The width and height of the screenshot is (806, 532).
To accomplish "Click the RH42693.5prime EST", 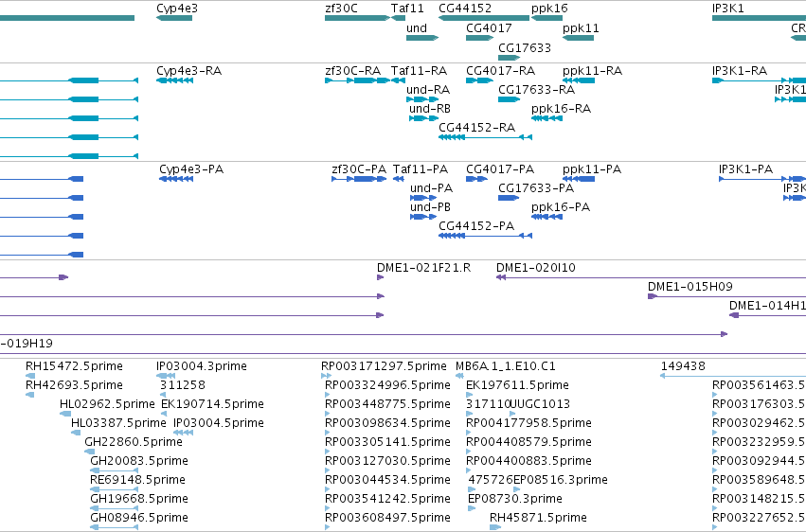I will point(29,395).
